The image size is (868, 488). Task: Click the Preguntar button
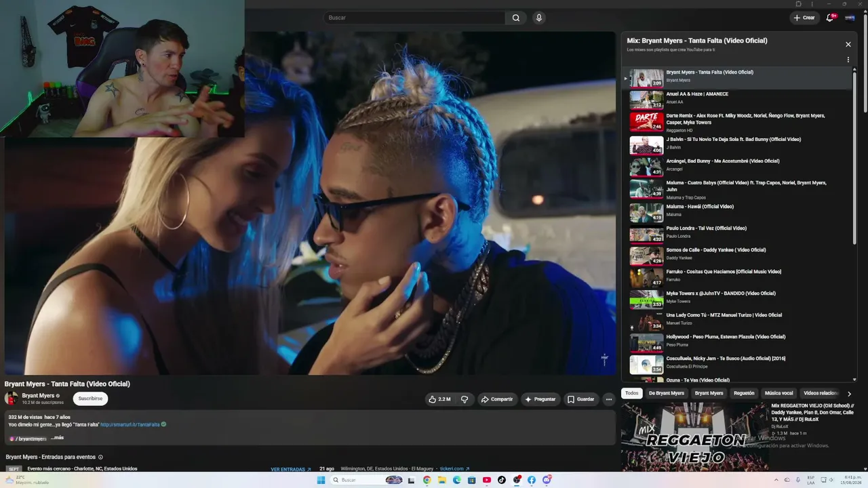pyautogui.click(x=540, y=399)
